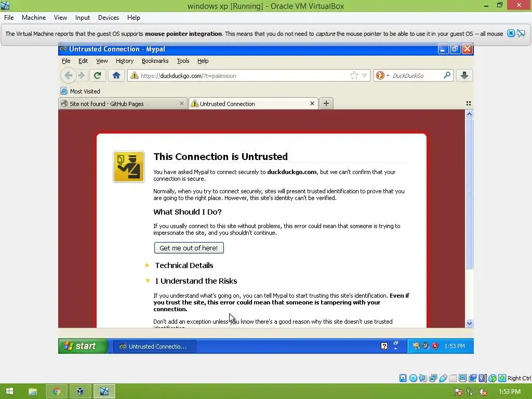Open the VirtualBox Input menu
The width and height of the screenshot is (532, 399).
[83, 17]
